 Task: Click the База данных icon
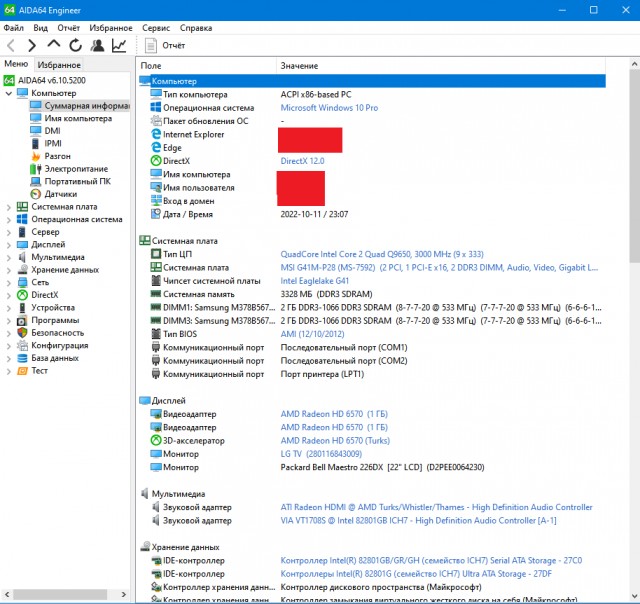pos(22,358)
